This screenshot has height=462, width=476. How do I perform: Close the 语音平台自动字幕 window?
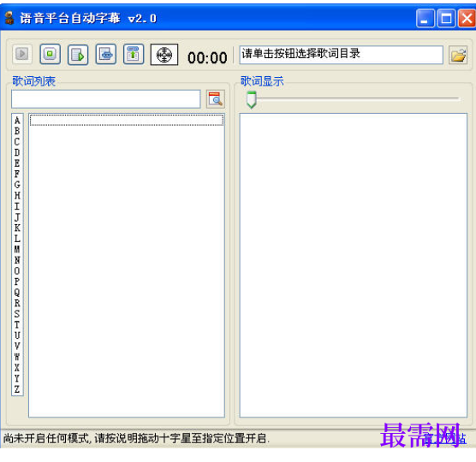467,18
